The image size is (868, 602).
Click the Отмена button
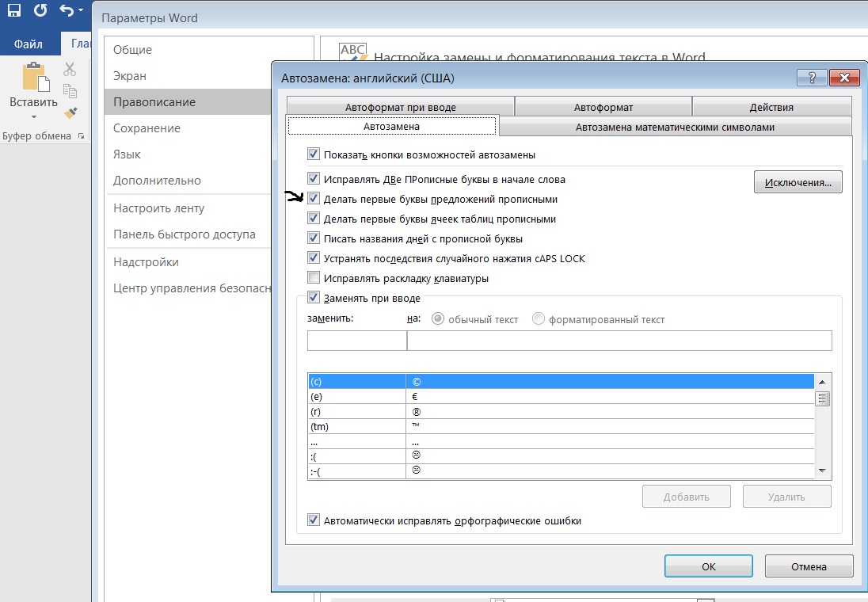point(809,566)
